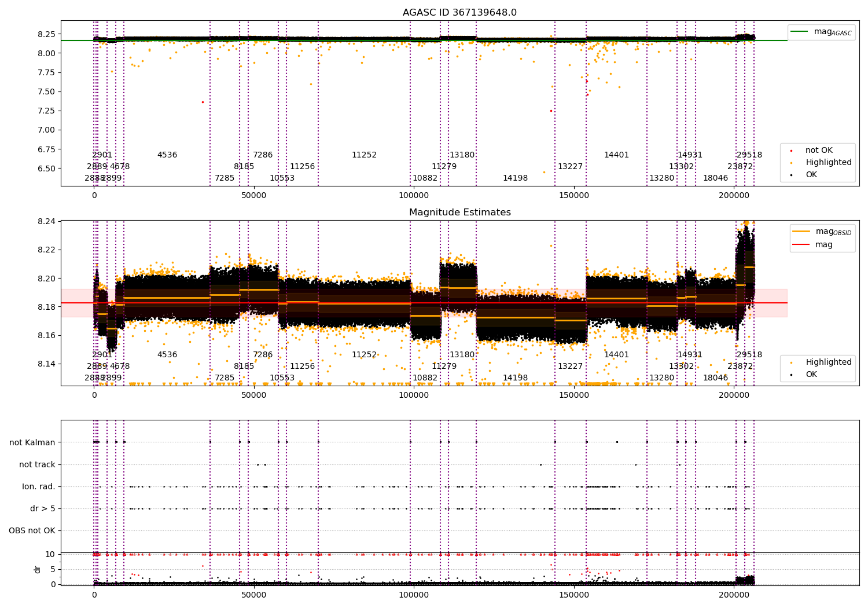Click the y-tick '6.50' on top plot
This screenshot has width=868, height=608.
46,169
